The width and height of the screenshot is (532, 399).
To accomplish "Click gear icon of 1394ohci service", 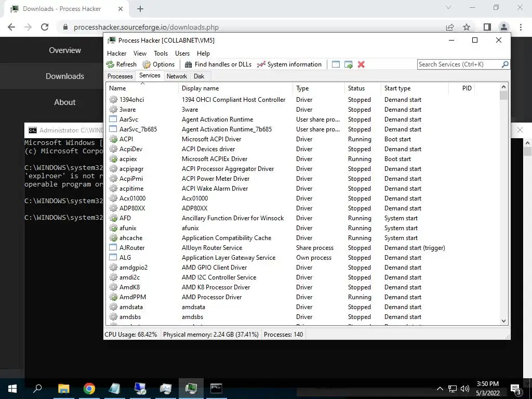I will coord(113,99).
